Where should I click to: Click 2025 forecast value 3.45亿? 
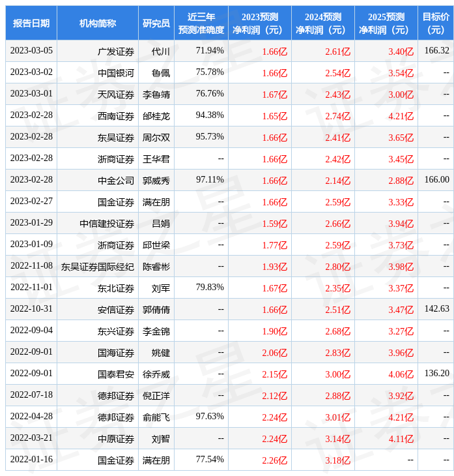click(401, 159)
